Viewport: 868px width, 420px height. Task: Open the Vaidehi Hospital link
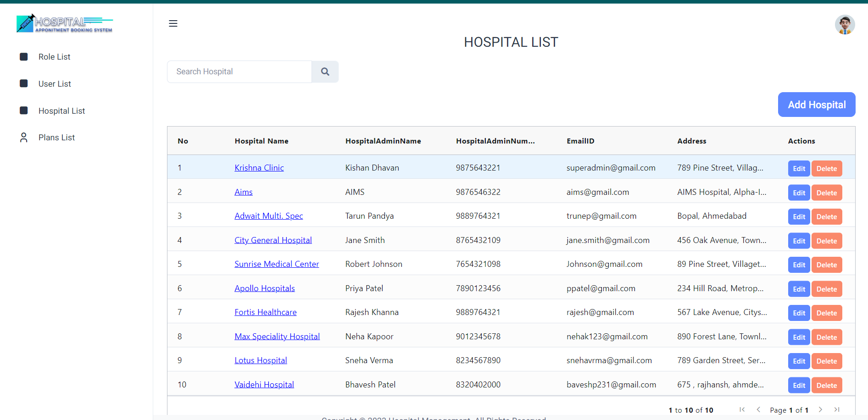264,385
